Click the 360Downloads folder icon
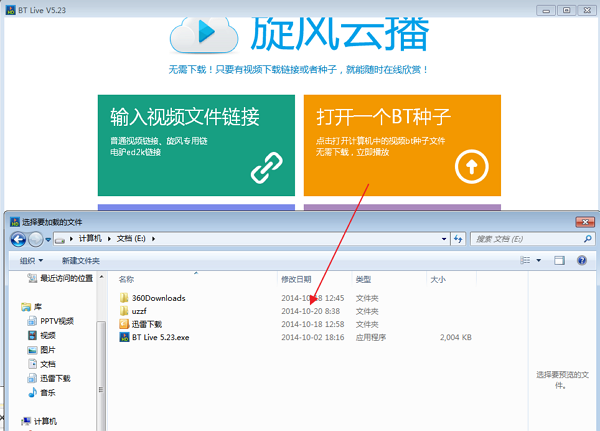The width and height of the screenshot is (600, 431). point(124,298)
